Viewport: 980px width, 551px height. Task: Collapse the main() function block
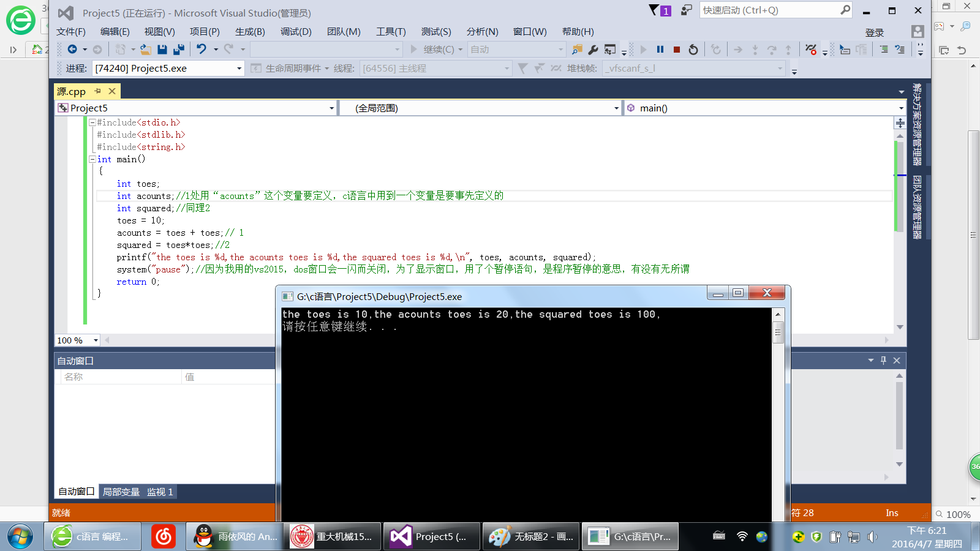point(92,159)
